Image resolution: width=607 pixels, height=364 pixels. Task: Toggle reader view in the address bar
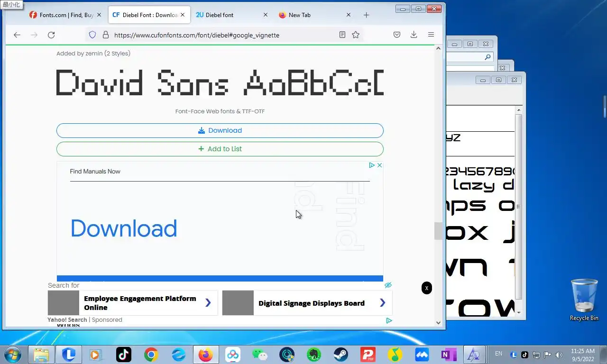(342, 35)
